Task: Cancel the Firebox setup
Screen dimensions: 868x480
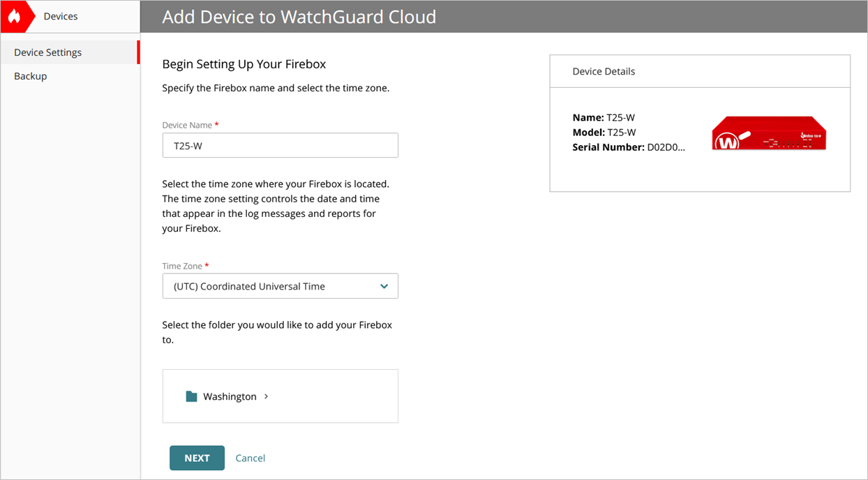Action: coord(250,458)
